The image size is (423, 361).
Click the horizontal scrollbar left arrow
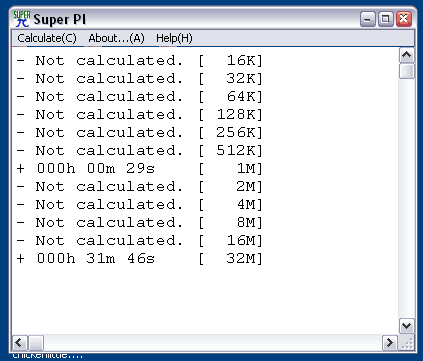click(20, 342)
